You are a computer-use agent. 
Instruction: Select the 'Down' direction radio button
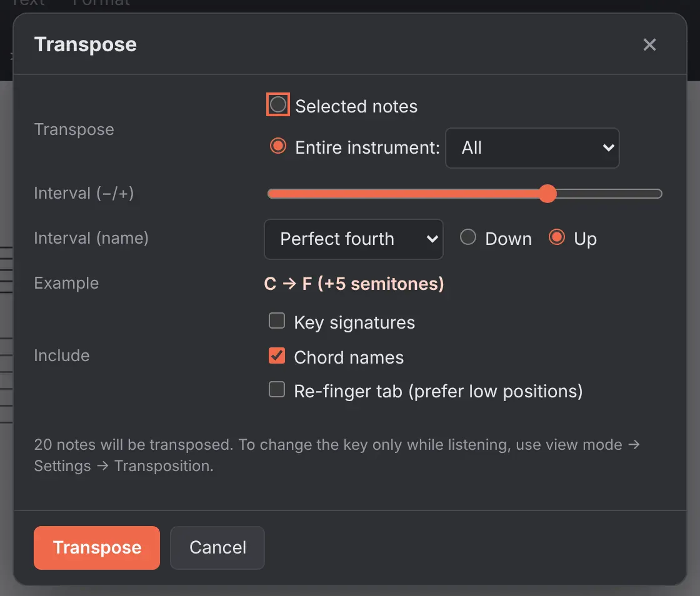click(x=468, y=237)
